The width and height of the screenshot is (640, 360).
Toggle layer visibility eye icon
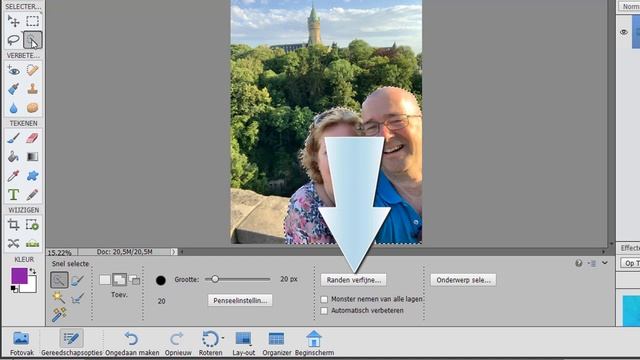624,32
